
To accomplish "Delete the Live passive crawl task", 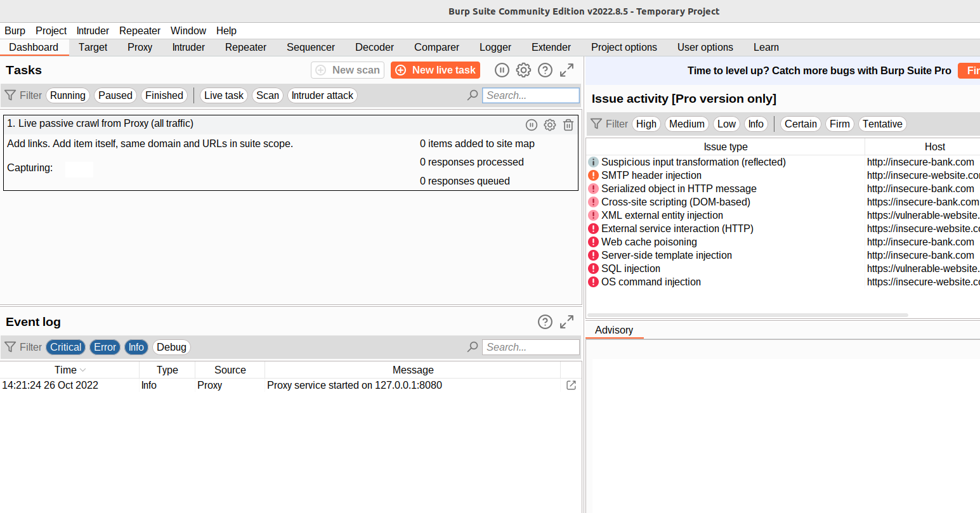I will (x=568, y=125).
